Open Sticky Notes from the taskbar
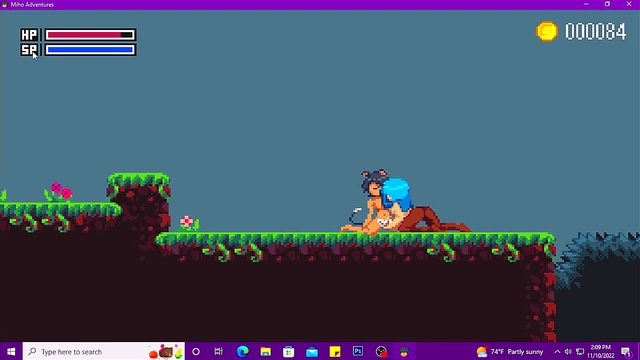The image size is (640, 360). (x=335, y=351)
